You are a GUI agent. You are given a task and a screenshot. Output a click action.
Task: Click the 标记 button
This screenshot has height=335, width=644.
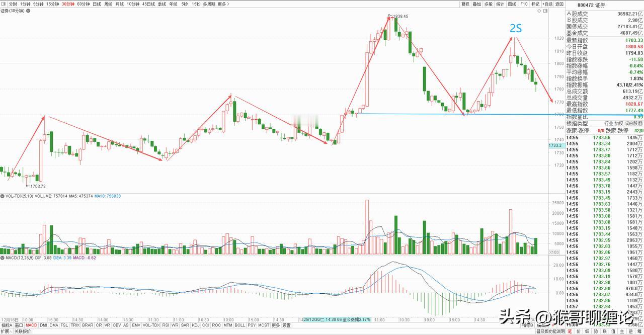(535, 4)
